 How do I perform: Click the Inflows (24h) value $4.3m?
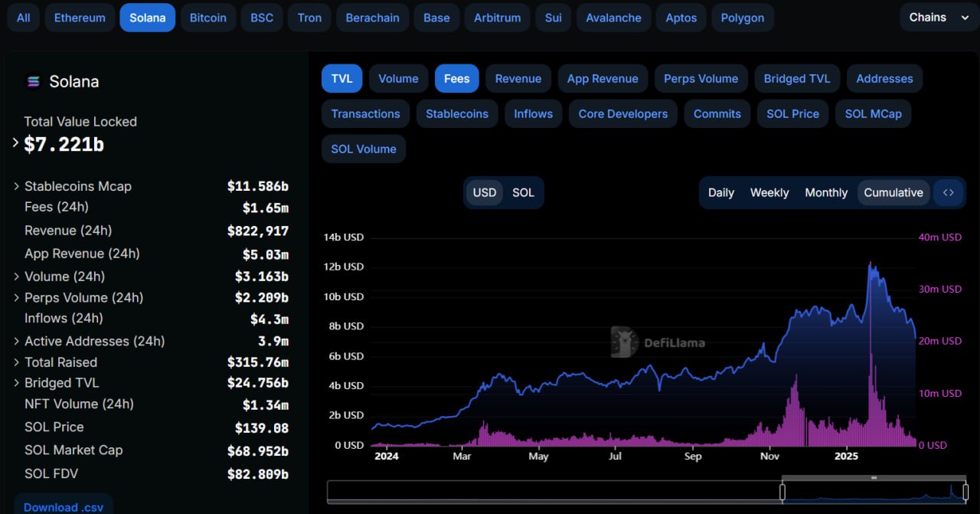point(269,319)
